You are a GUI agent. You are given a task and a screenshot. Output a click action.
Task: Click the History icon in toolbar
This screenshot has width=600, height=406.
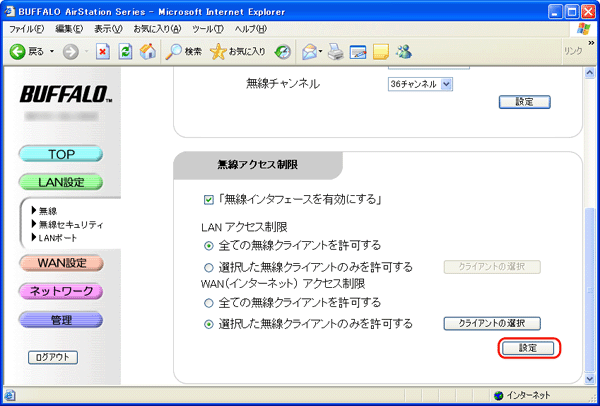pos(283,51)
